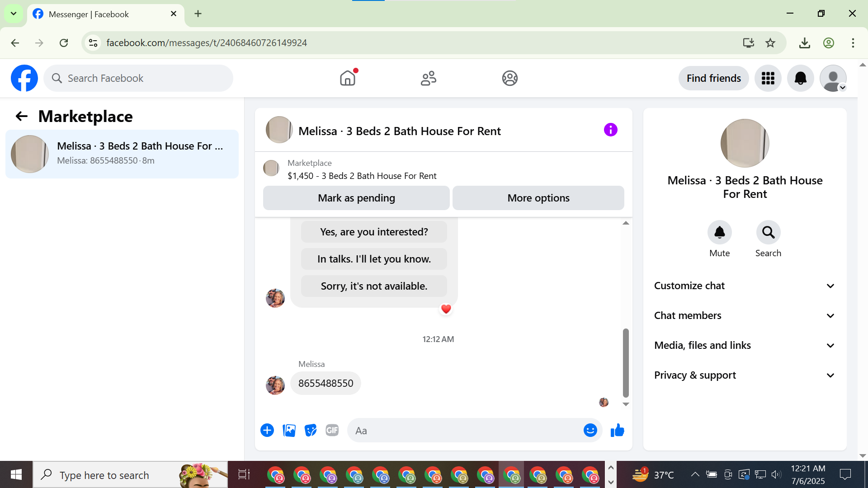This screenshot has height=488, width=868.
Task: Expand Privacy & support section
Action: click(745, 375)
